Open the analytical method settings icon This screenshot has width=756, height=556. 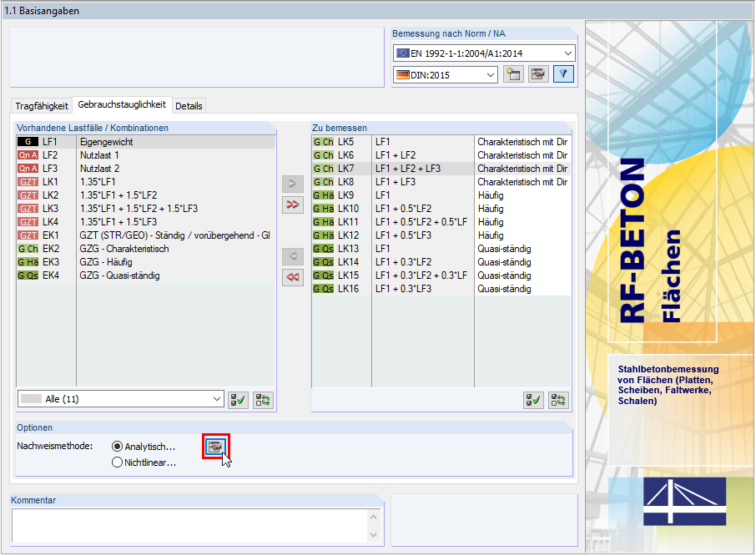pos(215,447)
